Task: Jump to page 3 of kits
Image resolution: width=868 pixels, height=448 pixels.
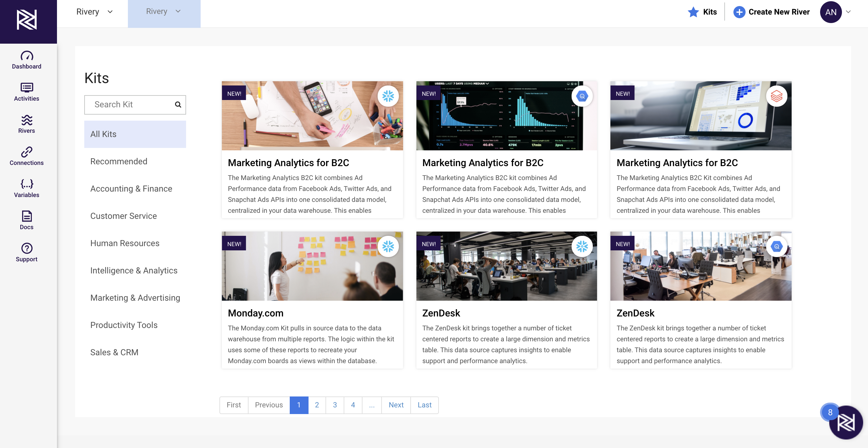Action: point(335,405)
